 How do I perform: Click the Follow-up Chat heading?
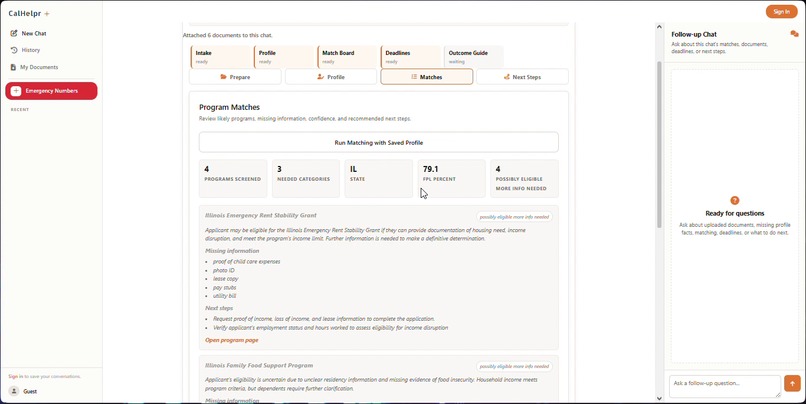coord(694,34)
